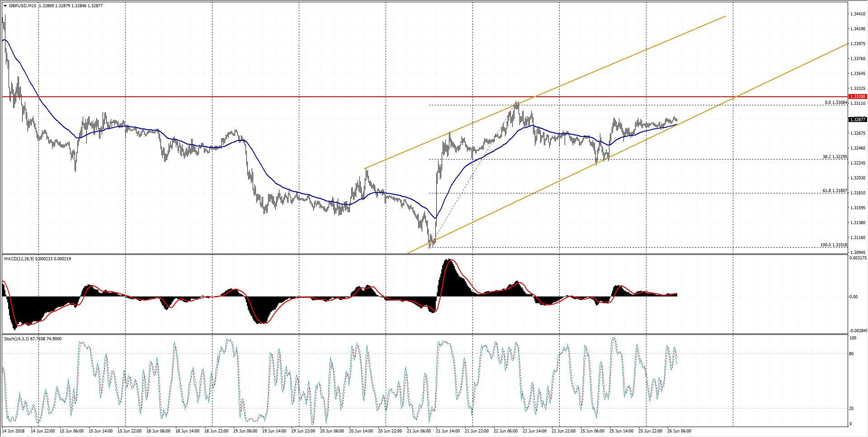Image resolution: width=868 pixels, height=437 pixels.
Task: Click the MACD(12,26,9) indicator label
Action: coord(19,259)
